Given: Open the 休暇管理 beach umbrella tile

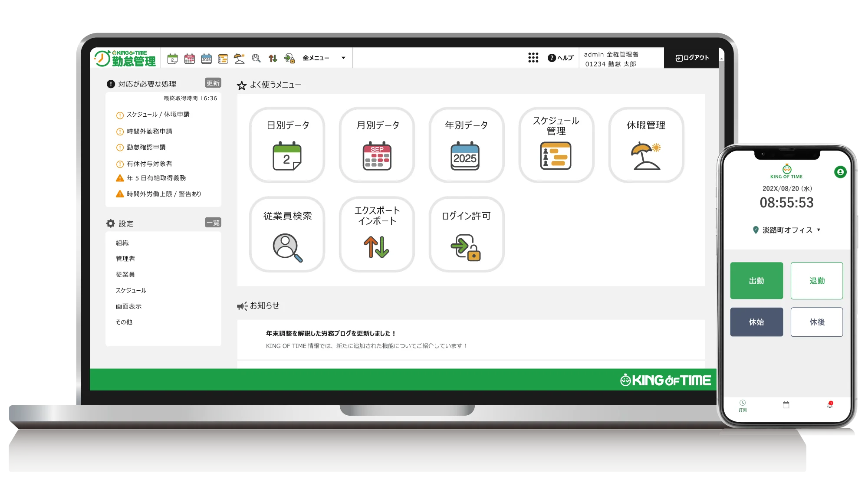Looking at the screenshot, I should point(646,145).
